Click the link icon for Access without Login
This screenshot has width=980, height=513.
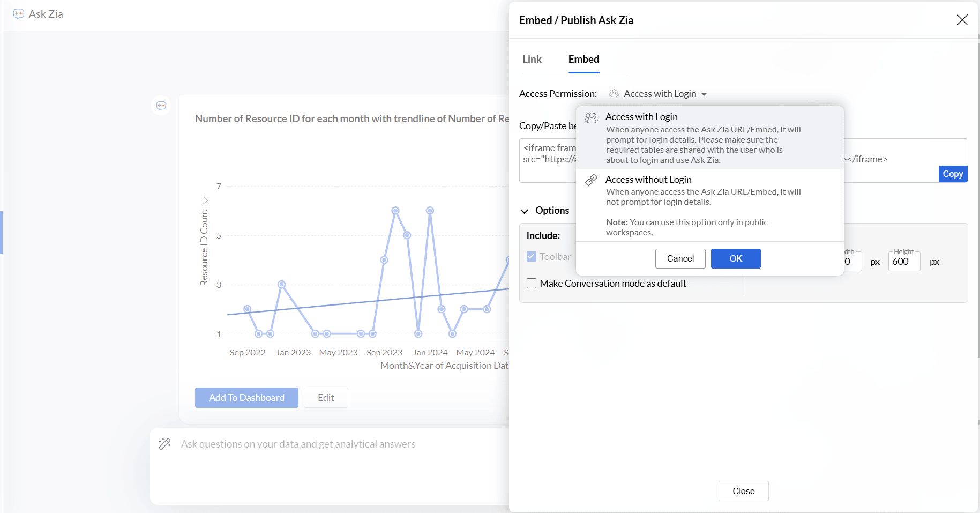click(591, 180)
